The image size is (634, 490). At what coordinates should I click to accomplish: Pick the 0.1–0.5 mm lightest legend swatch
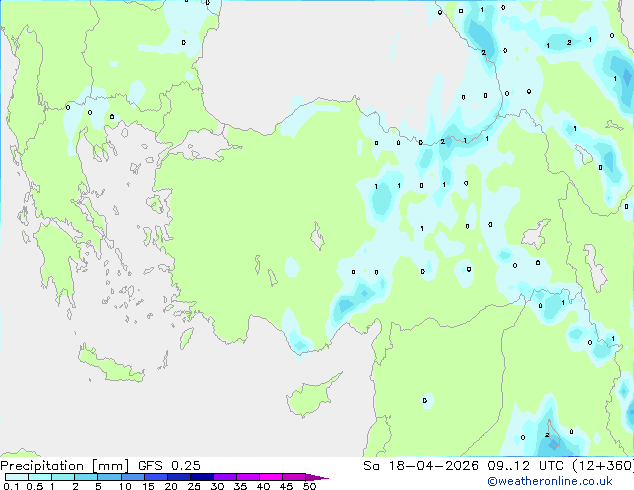click(x=17, y=477)
